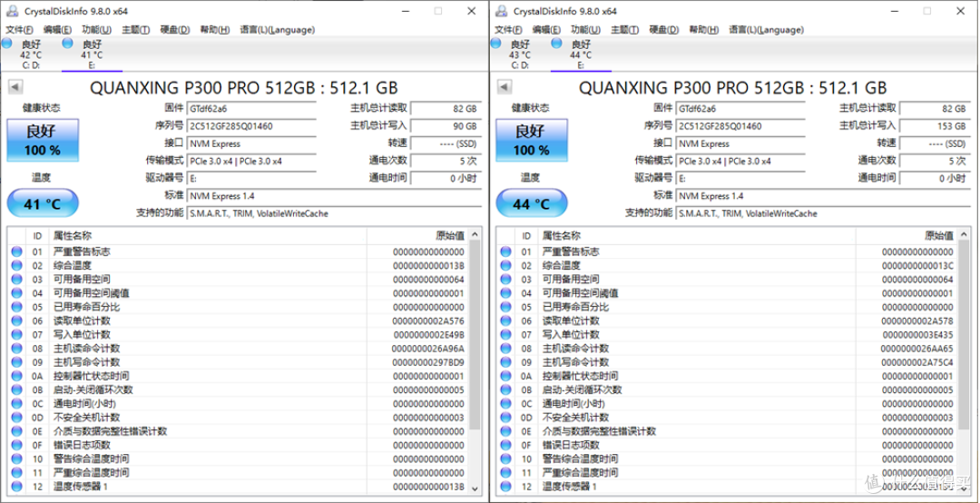The image size is (980, 503).
Task: Click 良好 100 % health button in left window
Action: click(x=43, y=140)
